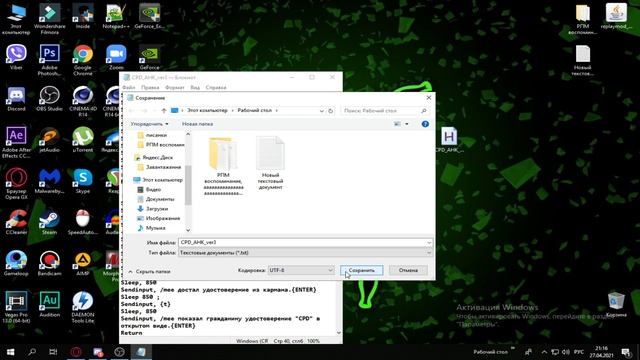Screen dimensions: 640x360
Task: Collapse folders with Скрыть папки
Action: pos(149,271)
